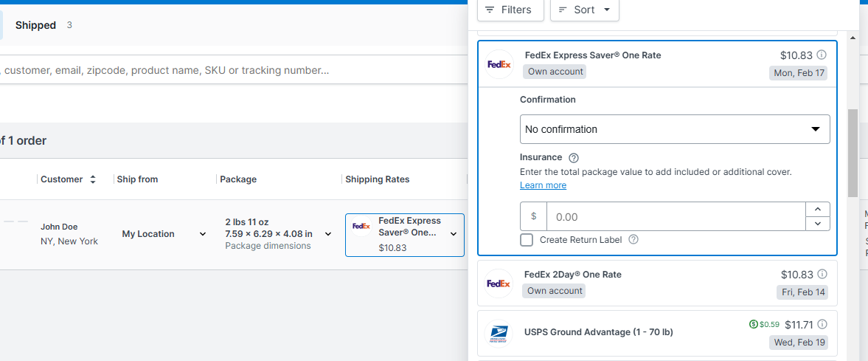Click the FedEx Express Saver One Rate title
This screenshot has height=361, width=868.
tap(593, 55)
